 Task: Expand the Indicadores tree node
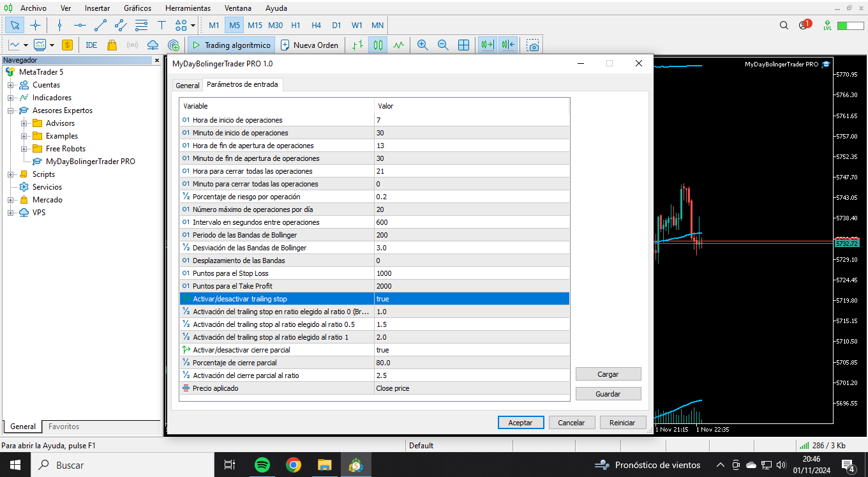point(10,98)
